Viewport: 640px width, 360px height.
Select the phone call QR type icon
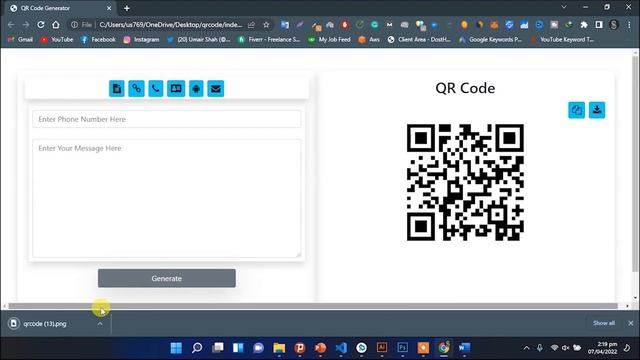[x=156, y=89]
